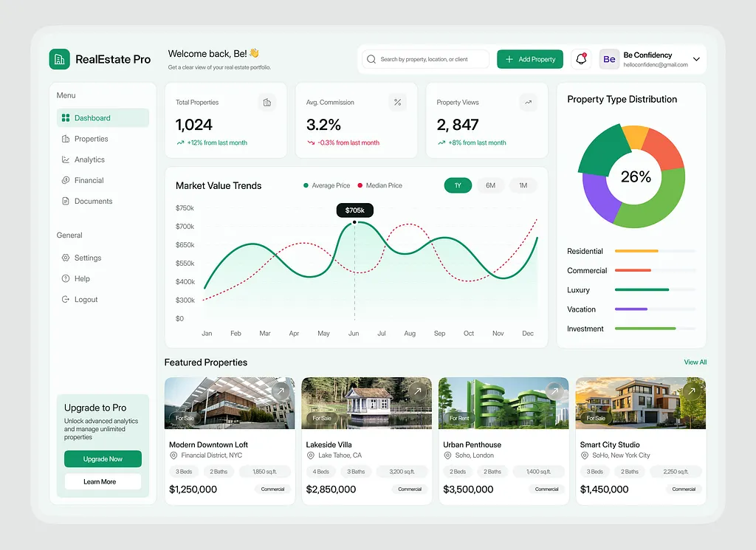Click the Logout arrow icon
The width and height of the screenshot is (756, 550).
click(x=66, y=299)
